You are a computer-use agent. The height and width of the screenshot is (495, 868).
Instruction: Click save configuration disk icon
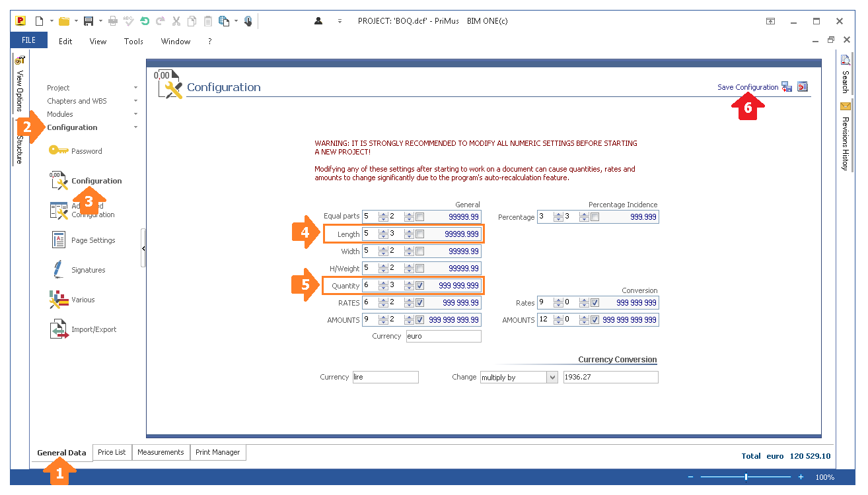pyautogui.click(x=787, y=87)
